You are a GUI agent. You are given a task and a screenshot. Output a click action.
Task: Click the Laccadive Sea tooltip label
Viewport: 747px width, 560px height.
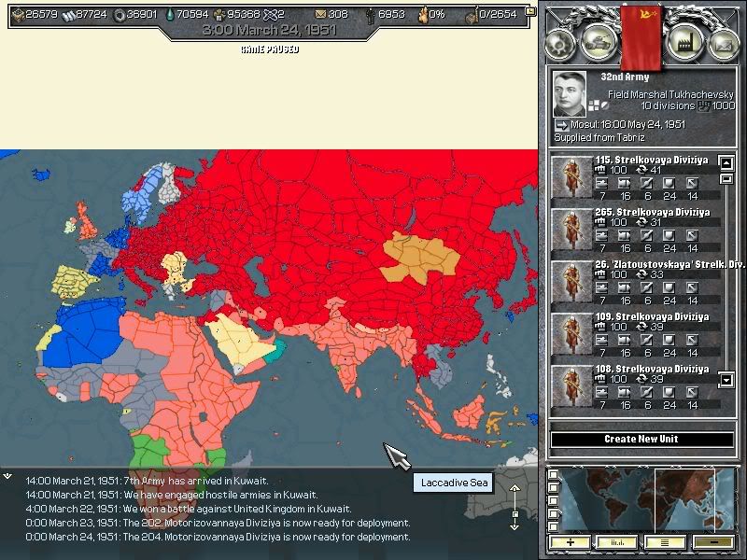[x=454, y=483]
